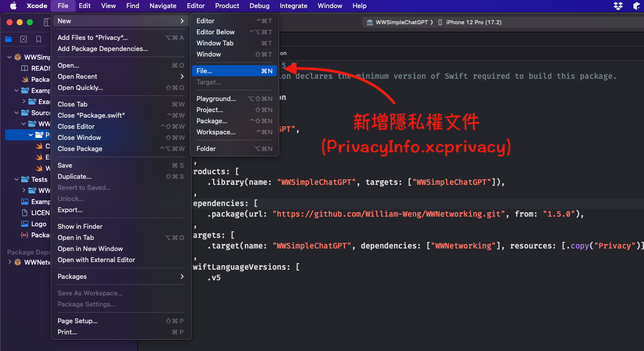This screenshot has height=351, width=644.
Task: Open the Edit menu
Action: click(85, 6)
